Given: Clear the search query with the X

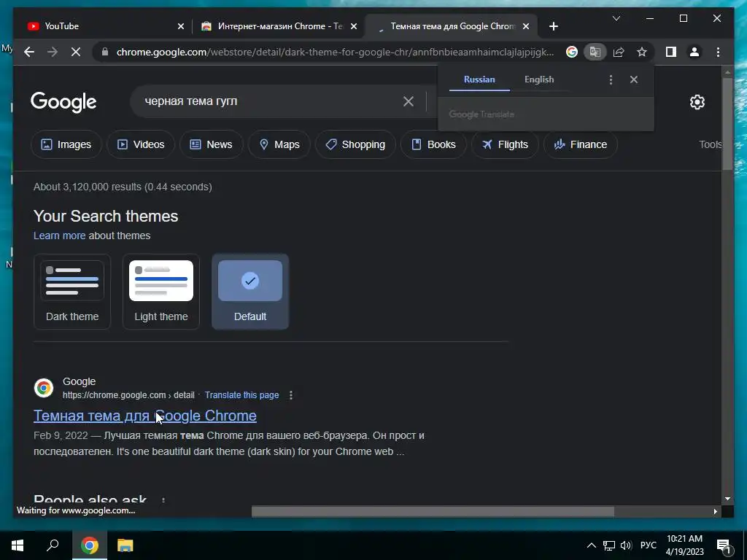Looking at the screenshot, I should [x=409, y=101].
